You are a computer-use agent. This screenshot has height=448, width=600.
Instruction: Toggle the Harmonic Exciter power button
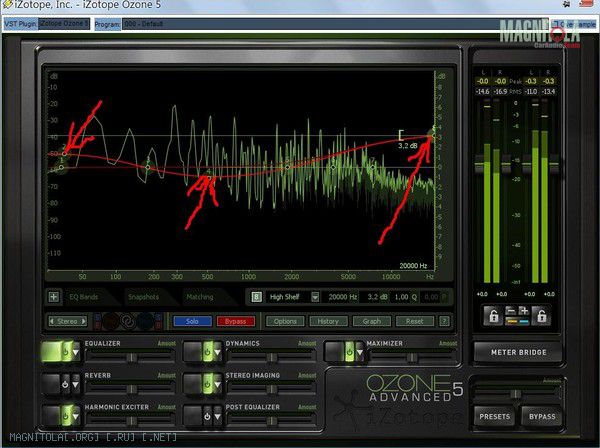tap(65, 415)
